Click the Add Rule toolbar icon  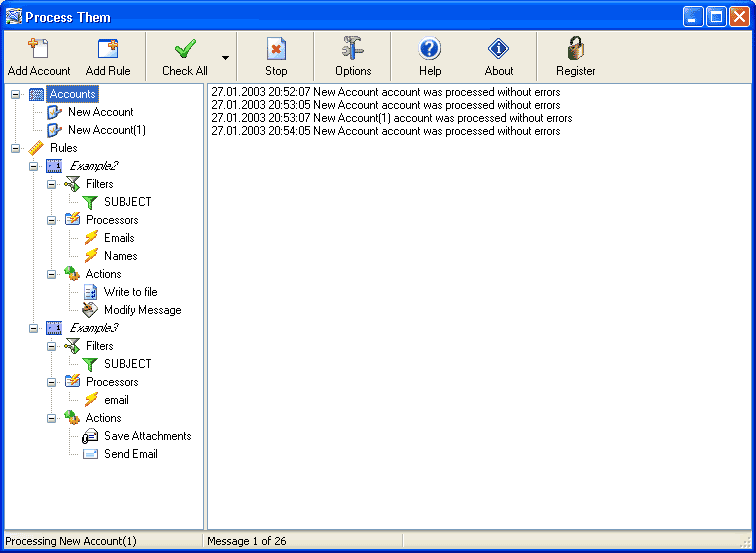[108, 49]
